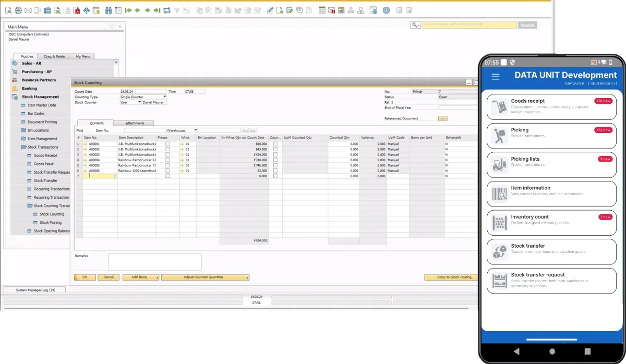Viewport: 626px width, 364px height.
Task: Open the Counting Type dropdown
Action: tap(165, 97)
